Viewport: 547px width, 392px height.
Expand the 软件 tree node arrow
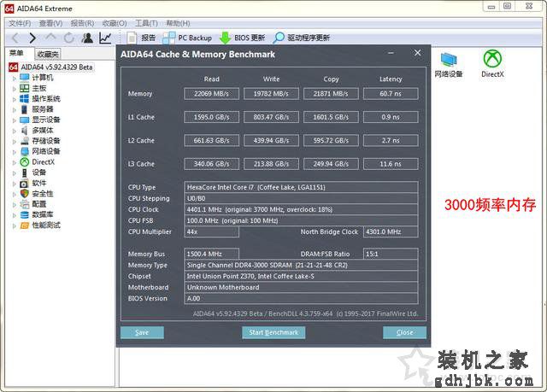15,184
